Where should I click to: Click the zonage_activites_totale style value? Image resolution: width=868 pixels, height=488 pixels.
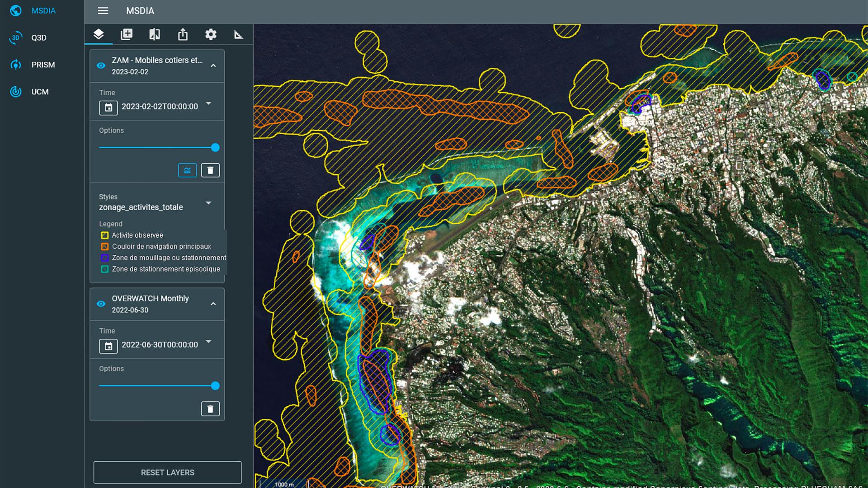141,207
